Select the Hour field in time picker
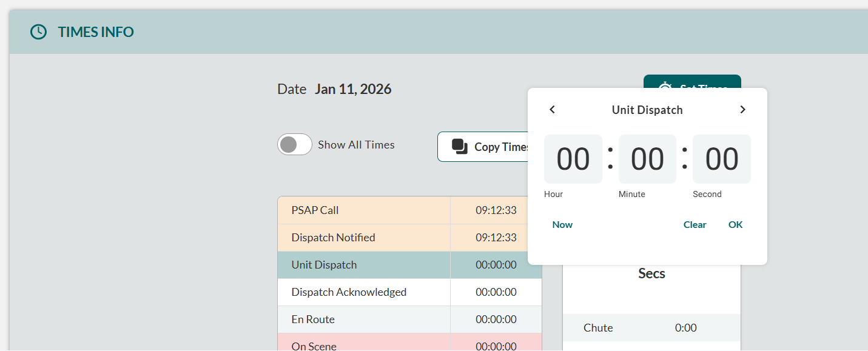 573,159
